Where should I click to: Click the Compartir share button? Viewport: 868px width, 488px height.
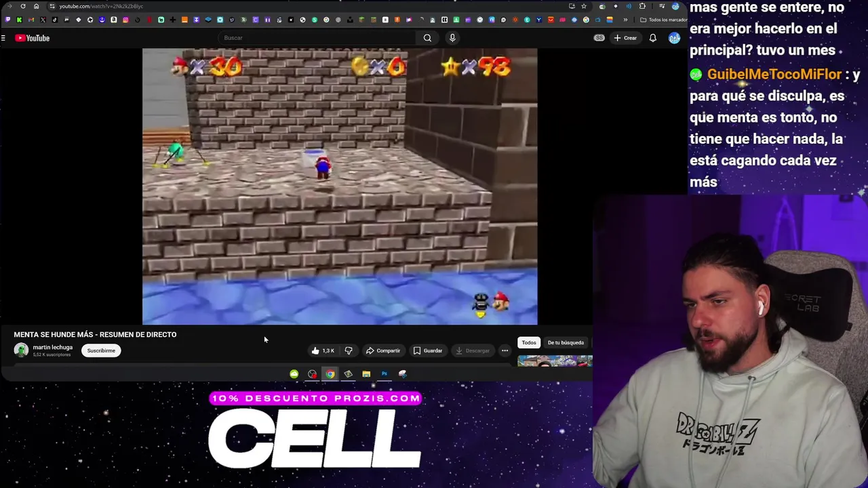[382, 350]
